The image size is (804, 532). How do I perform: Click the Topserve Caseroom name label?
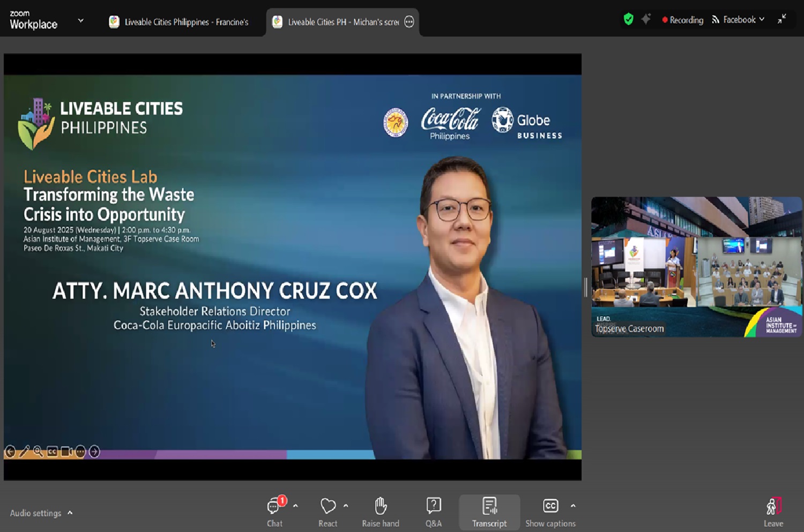(x=629, y=328)
